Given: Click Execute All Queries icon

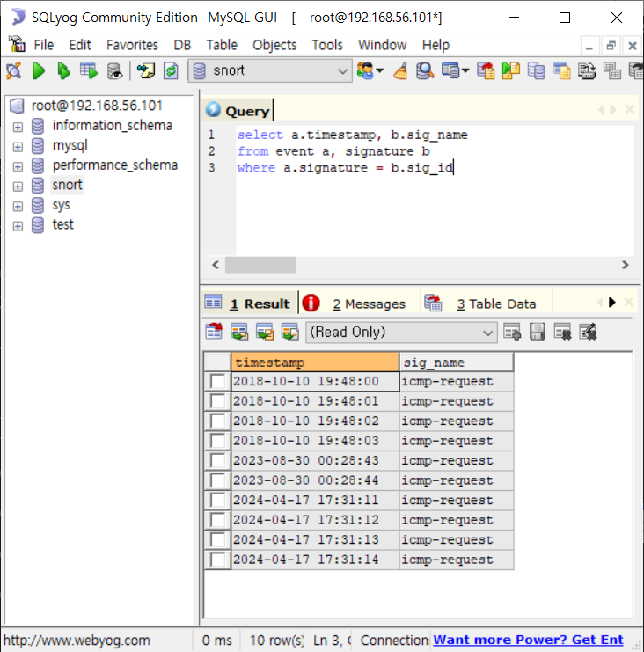Looking at the screenshot, I should [63, 70].
